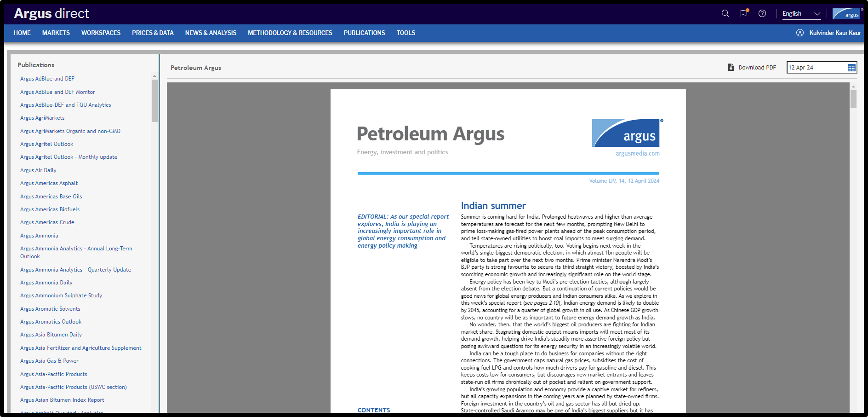Open the date picker calendar icon

click(851, 68)
